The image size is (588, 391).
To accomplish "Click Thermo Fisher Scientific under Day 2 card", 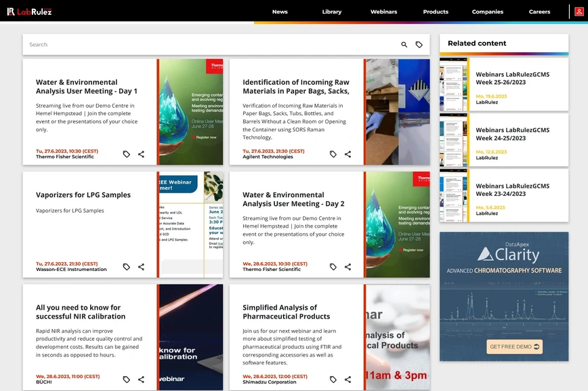I will tap(272, 270).
